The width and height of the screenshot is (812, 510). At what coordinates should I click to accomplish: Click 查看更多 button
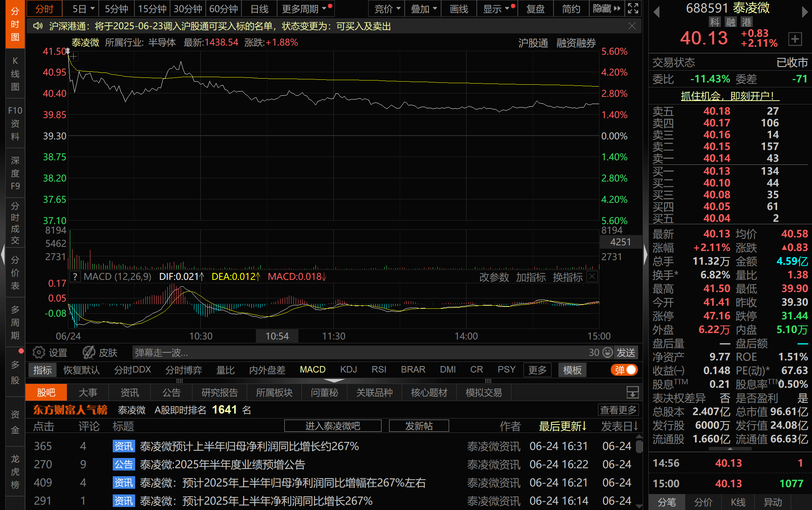pos(618,410)
